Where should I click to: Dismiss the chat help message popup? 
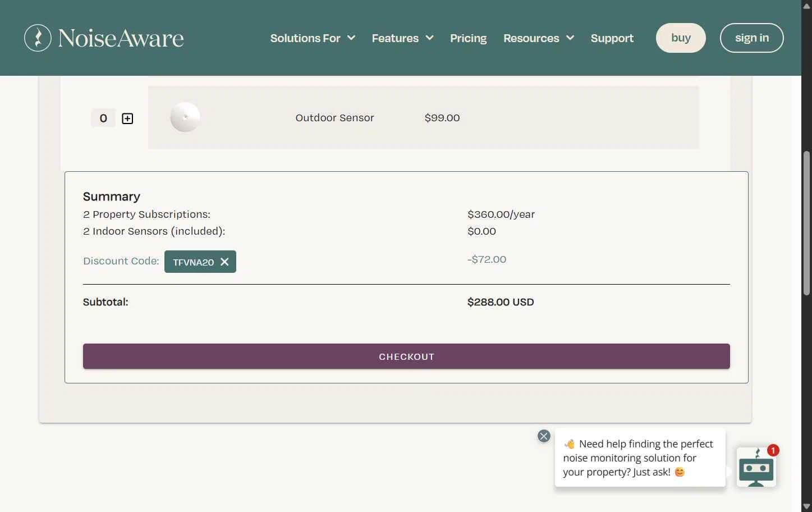(x=544, y=436)
